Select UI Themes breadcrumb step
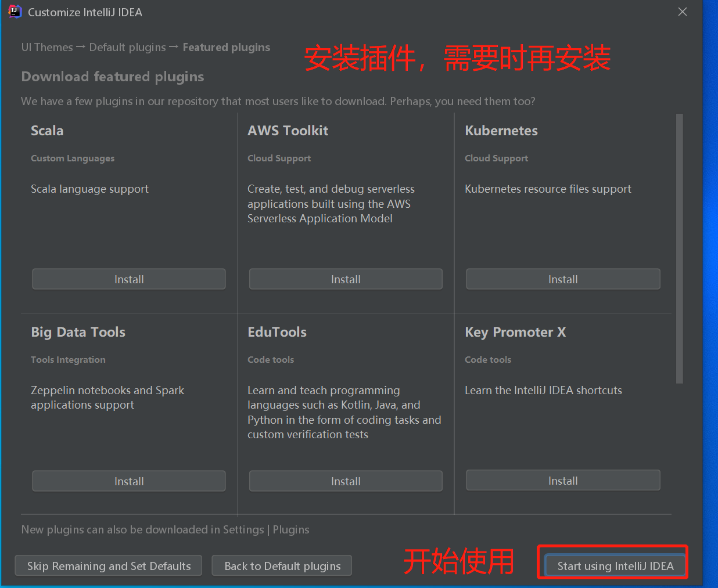The width and height of the screenshot is (718, 588). [47, 48]
